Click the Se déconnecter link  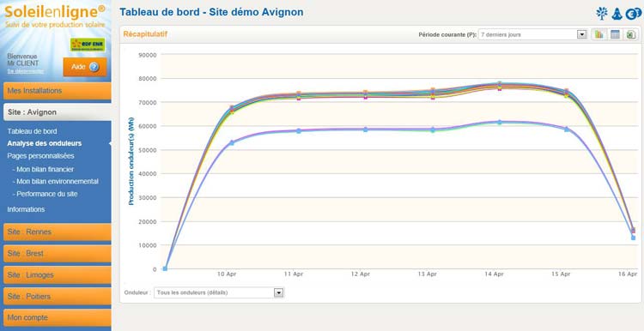coord(26,71)
